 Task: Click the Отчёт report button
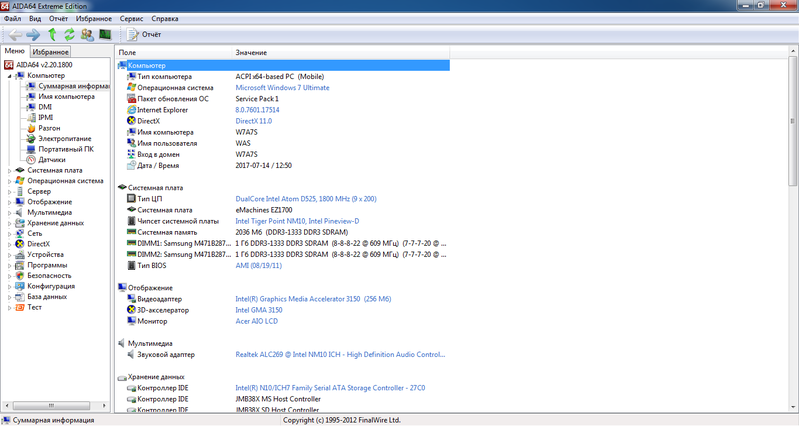(x=144, y=35)
